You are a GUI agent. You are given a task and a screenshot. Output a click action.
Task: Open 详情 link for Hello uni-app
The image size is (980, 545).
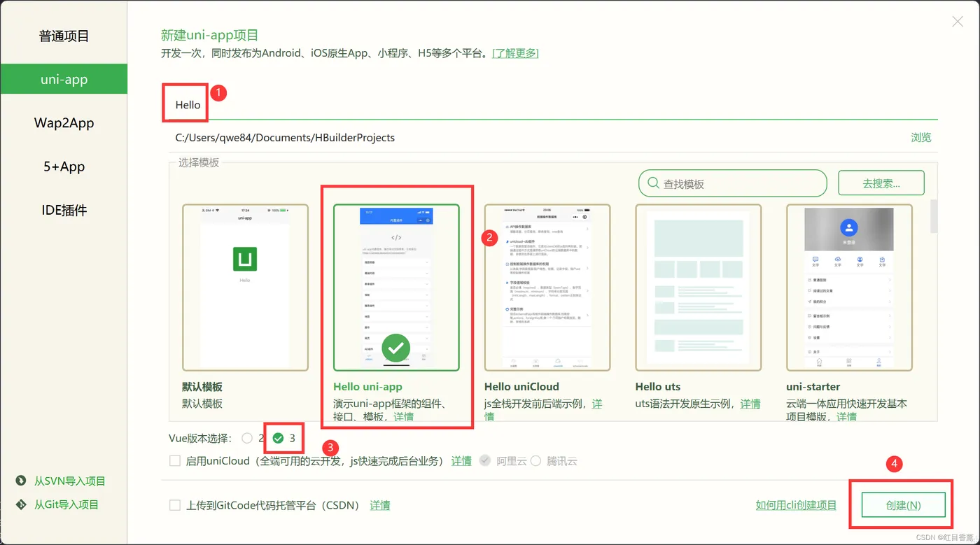pyautogui.click(x=403, y=416)
